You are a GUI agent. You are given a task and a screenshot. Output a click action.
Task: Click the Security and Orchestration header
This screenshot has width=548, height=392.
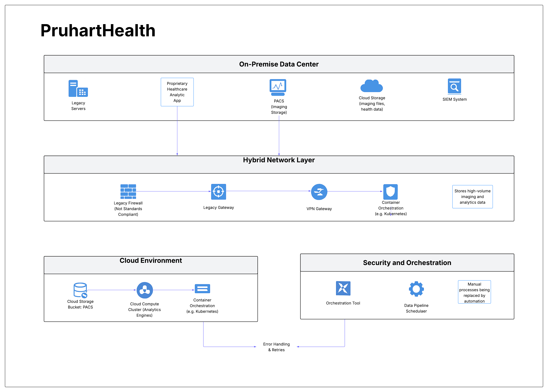407,263
